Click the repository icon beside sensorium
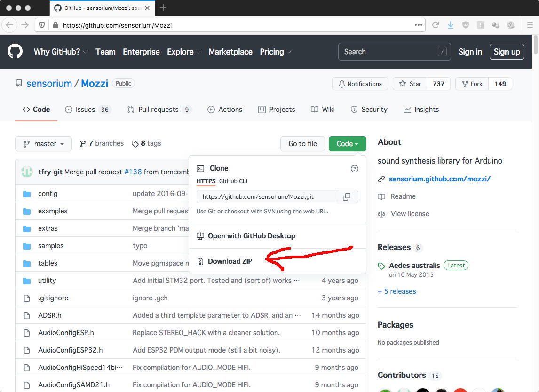Image resolution: width=539 pixels, height=392 pixels. (x=19, y=84)
